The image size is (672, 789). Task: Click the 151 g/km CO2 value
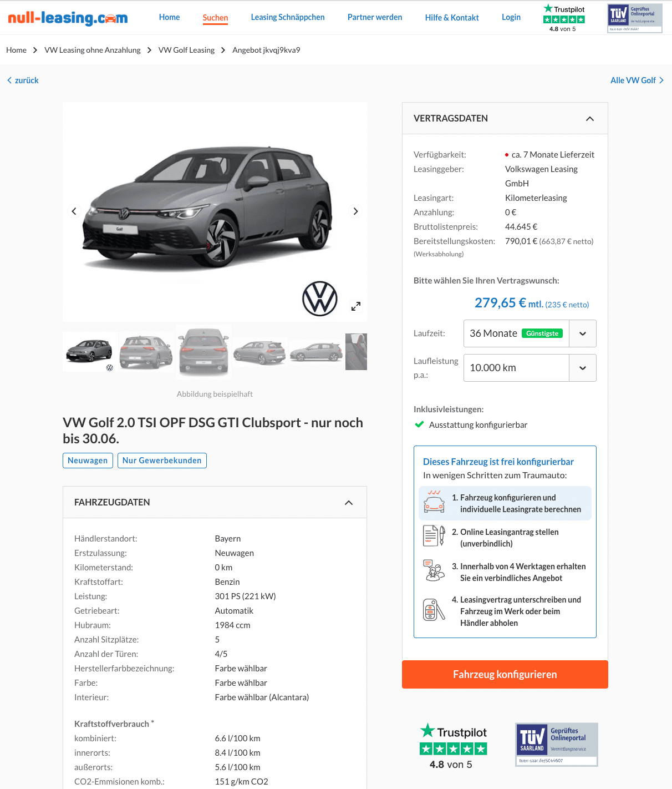[241, 782]
